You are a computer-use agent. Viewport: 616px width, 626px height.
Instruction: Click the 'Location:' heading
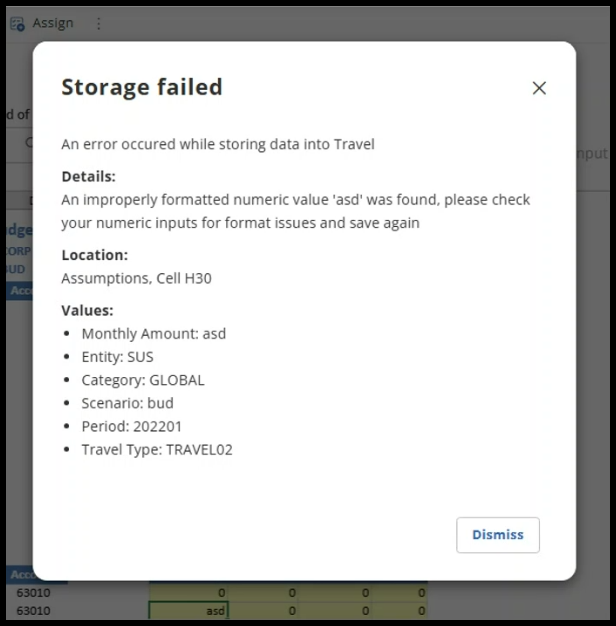94,255
